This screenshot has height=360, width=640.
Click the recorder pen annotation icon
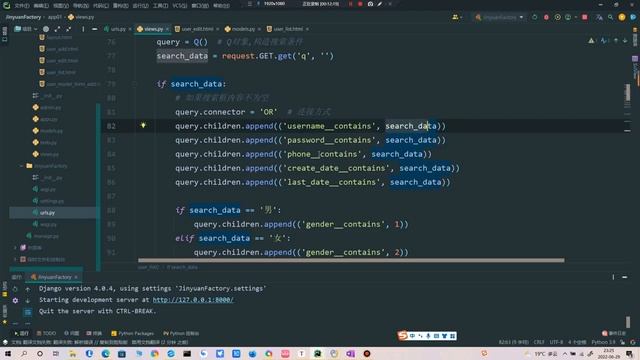coord(380,4)
